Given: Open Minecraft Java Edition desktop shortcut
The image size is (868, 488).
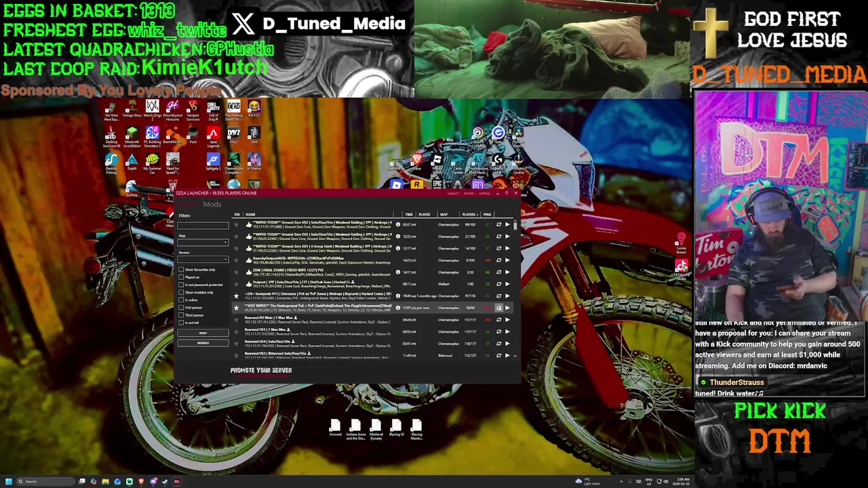Looking at the screenshot, I should (132, 136).
